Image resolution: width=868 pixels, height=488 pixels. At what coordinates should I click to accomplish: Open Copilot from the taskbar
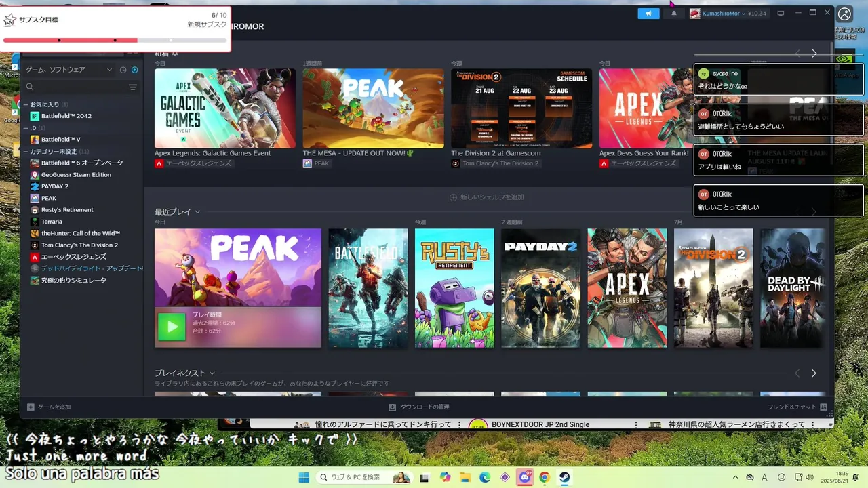coord(445,477)
